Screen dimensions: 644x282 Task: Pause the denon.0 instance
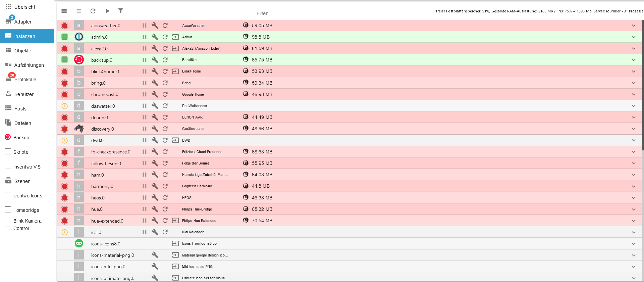(145, 117)
